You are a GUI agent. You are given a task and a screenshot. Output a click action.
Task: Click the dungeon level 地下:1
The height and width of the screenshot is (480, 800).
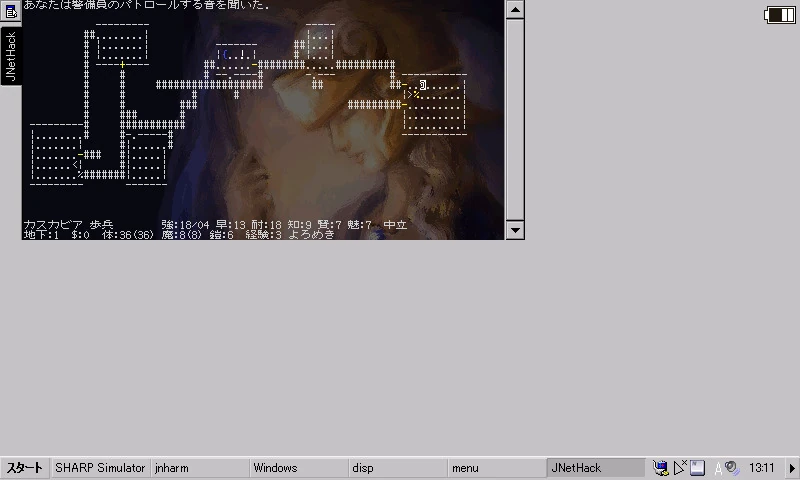(x=41, y=235)
